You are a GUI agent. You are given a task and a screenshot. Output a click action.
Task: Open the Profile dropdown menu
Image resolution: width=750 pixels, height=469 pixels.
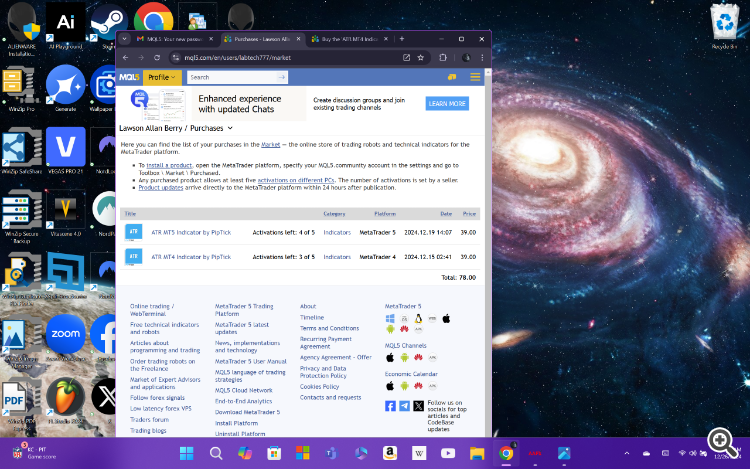pos(162,77)
